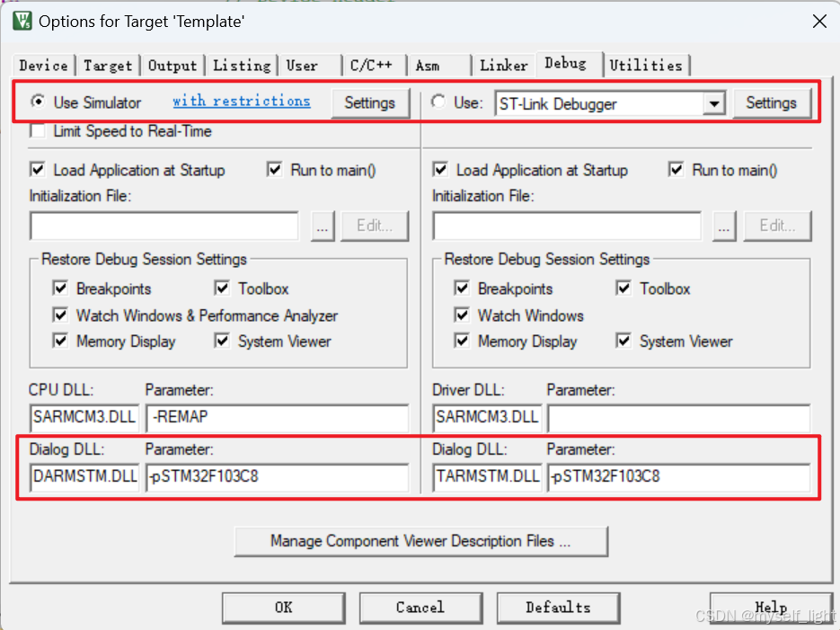Toggle ST-Link side Breakpoints checkbox
The width and height of the screenshot is (840, 630).
tap(462, 288)
